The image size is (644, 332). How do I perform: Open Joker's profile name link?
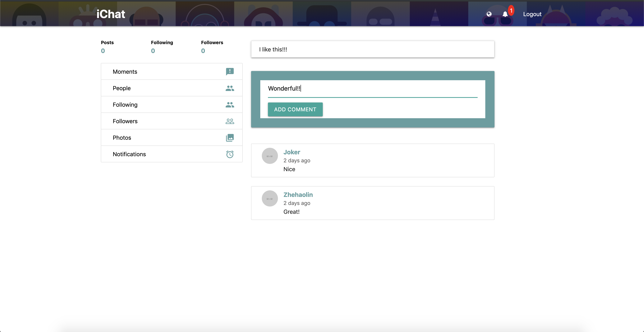[x=292, y=152]
